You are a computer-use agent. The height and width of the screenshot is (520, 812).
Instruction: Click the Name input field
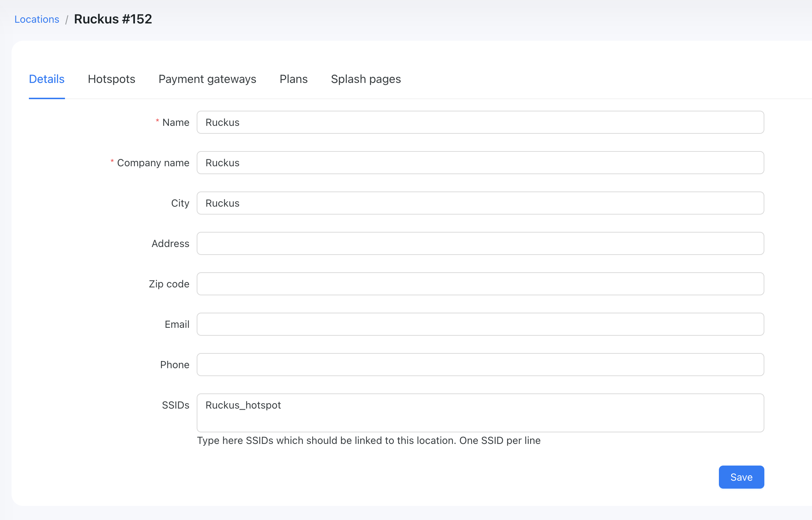tap(480, 122)
